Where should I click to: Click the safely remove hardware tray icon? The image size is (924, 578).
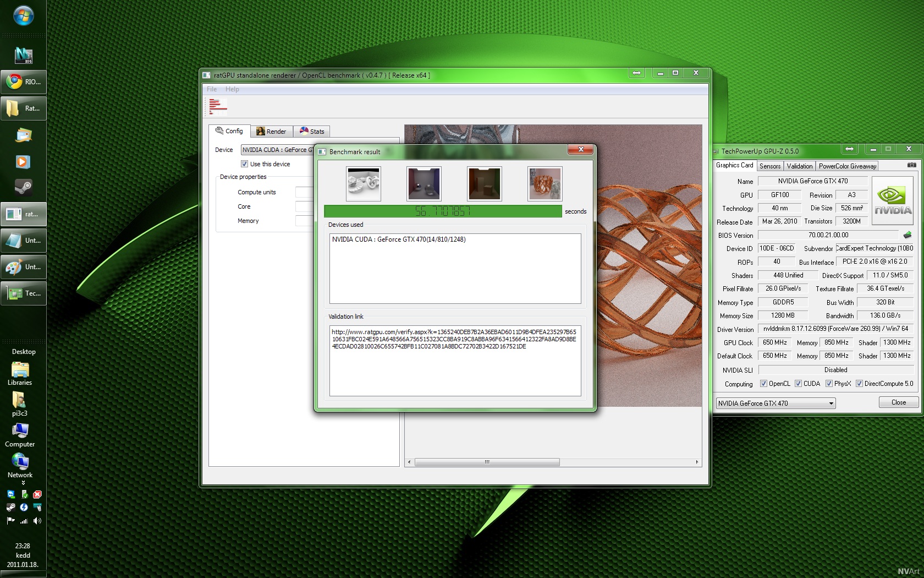24,494
